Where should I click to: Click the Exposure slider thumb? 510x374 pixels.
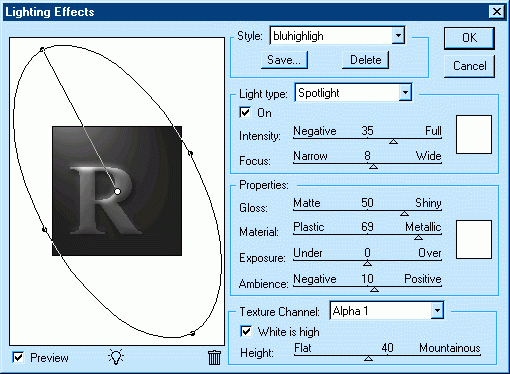367,263
